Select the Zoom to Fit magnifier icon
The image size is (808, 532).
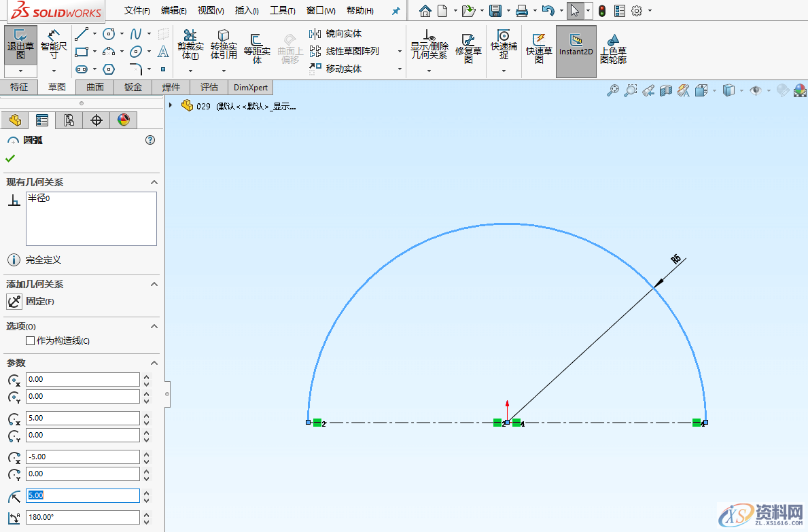pos(613,90)
